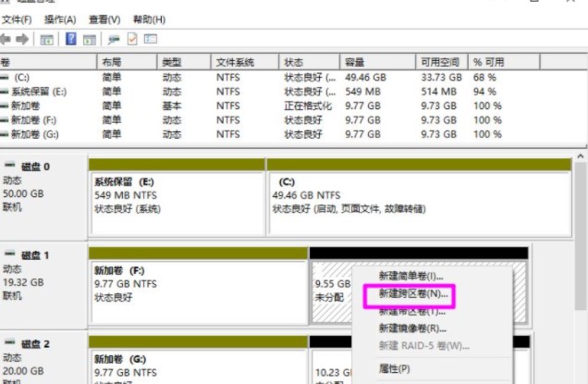Click the show/hide console tree icon
588x384 pixels.
(46, 39)
